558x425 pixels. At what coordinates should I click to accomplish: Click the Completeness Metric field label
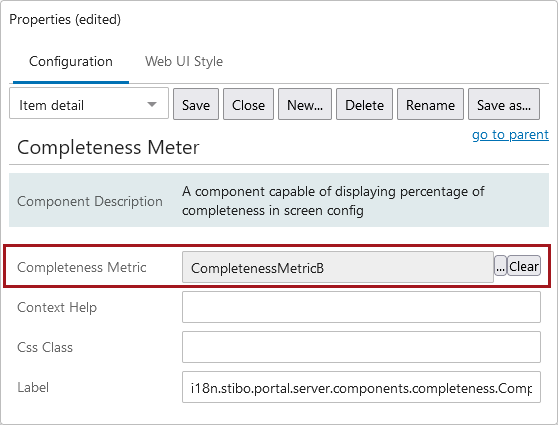(x=81, y=267)
